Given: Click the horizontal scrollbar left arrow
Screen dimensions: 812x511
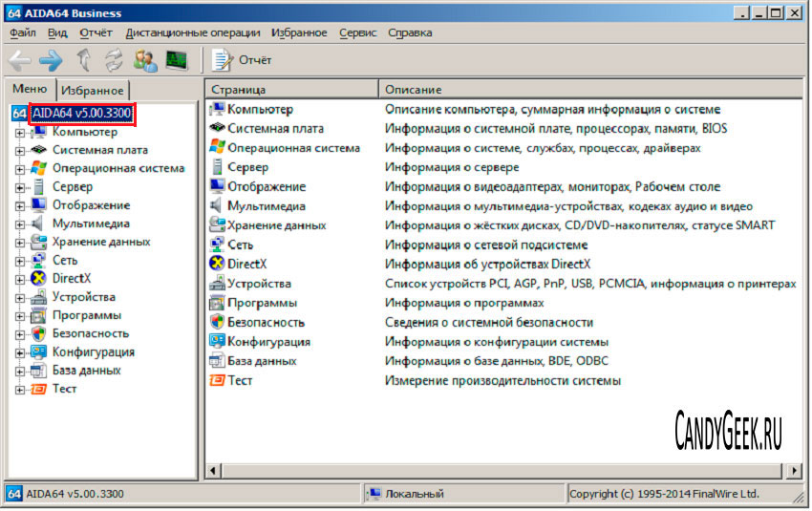Looking at the screenshot, I should click(213, 471).
